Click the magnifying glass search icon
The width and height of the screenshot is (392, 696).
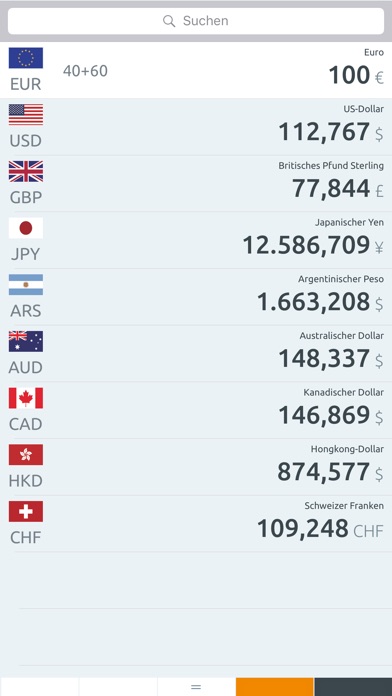coord(169,21)
